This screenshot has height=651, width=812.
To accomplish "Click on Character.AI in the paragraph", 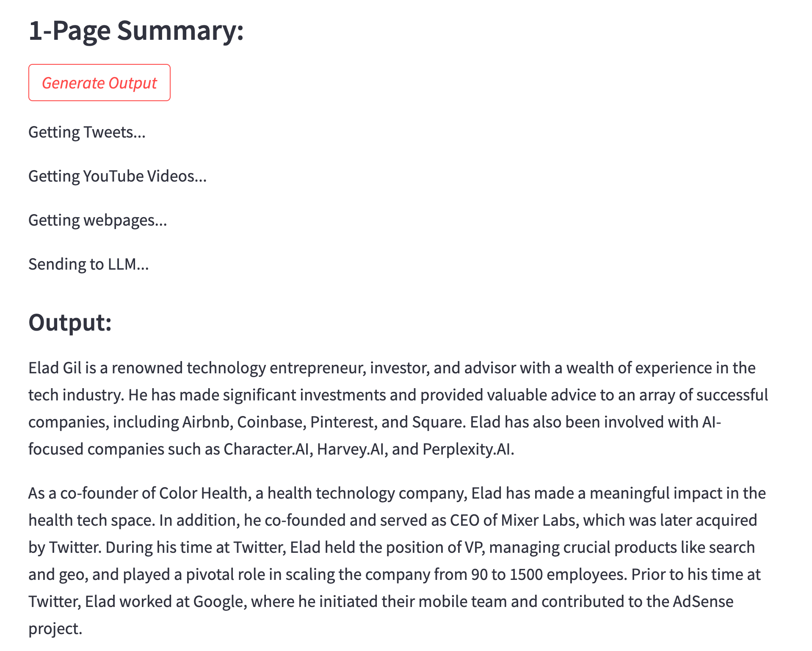I will [x=266, y=450].
